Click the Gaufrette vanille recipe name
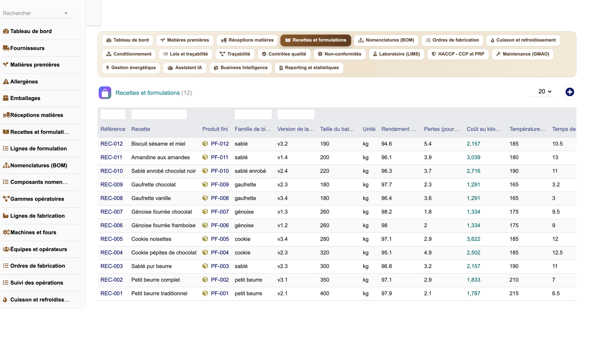 click(x=151, y=198)
